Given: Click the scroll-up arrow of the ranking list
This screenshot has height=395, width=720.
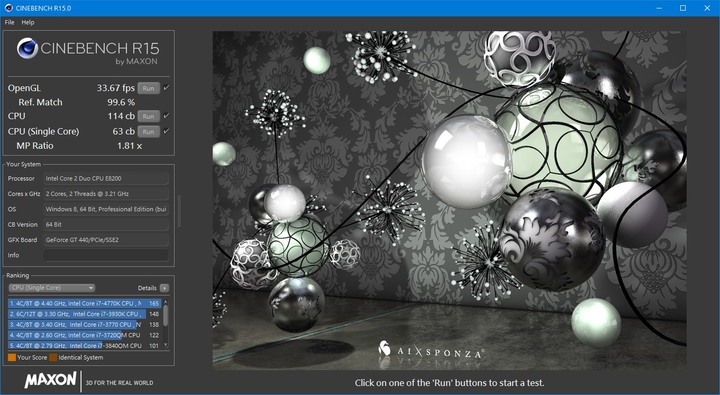Looking at the screenshot, I should pyautogui.click(x=166, y=301).
